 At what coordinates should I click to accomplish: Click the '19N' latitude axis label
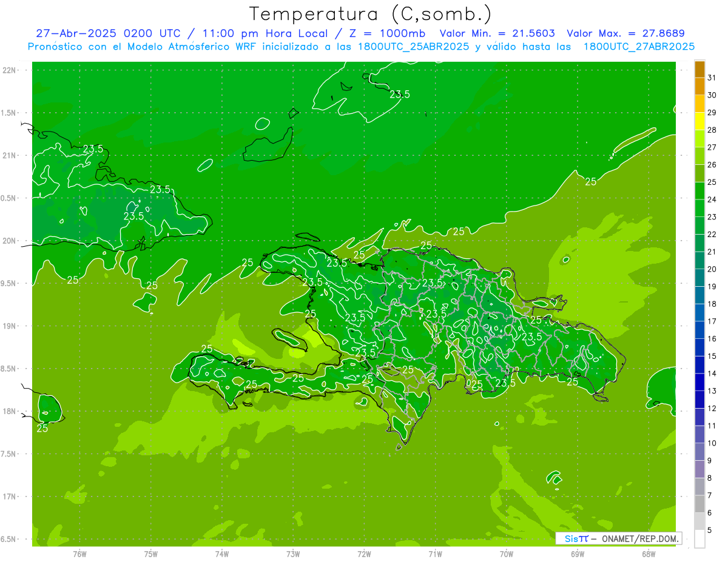pos(9,326)
